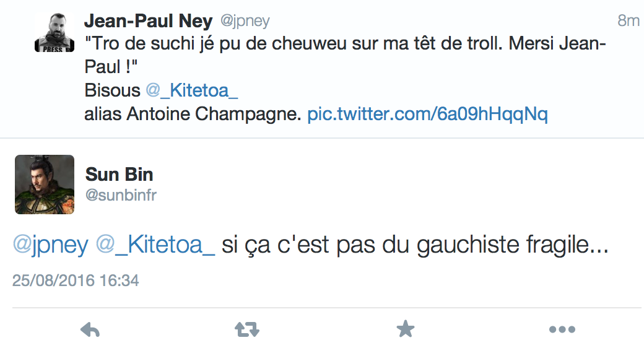Click the @_Kitetoa_ mention after Bisous

(x=192, y=90)
